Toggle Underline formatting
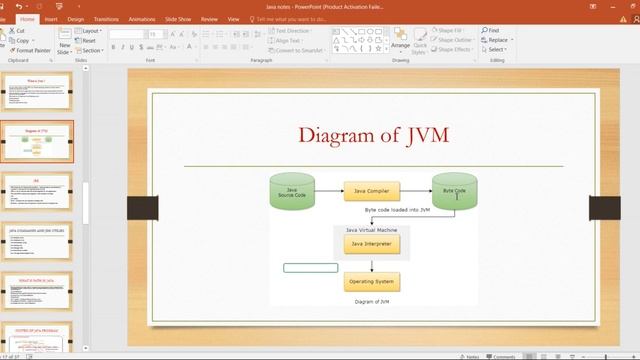Screen dimensions: 640x360 pyautogui.click(x=132, y=48)
